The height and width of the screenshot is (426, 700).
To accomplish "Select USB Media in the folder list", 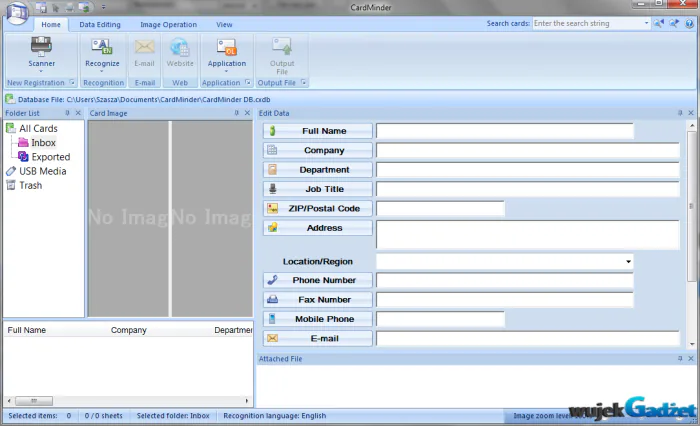I will point(42,171).
